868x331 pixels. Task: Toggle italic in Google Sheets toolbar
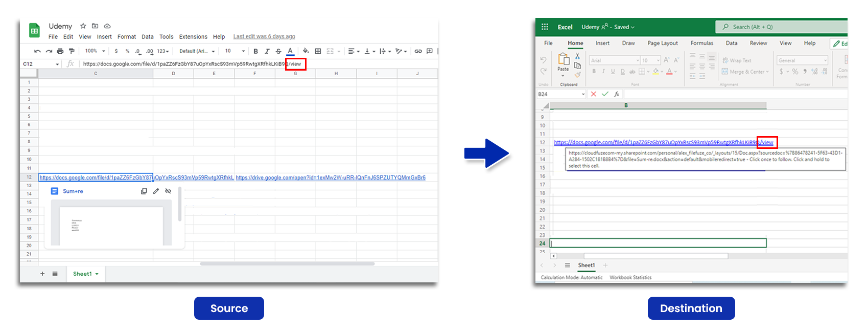pyautogui.click(x=267, y=51)
